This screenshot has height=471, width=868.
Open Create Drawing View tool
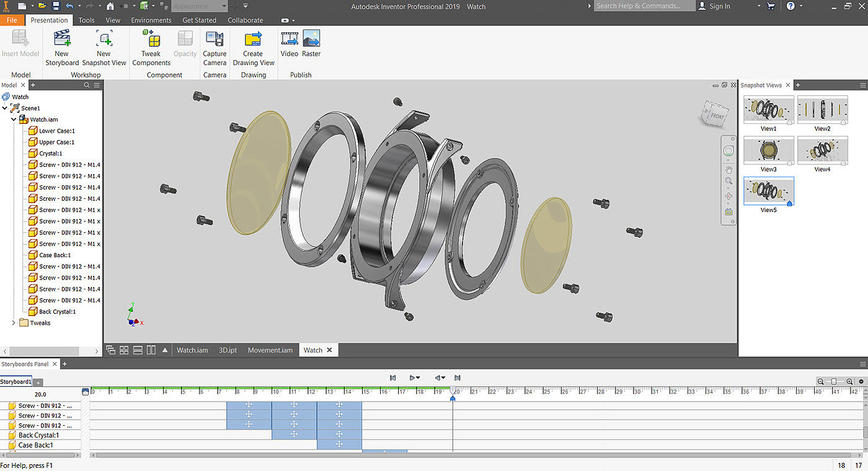pyautogui.click(x=253, y=40)
